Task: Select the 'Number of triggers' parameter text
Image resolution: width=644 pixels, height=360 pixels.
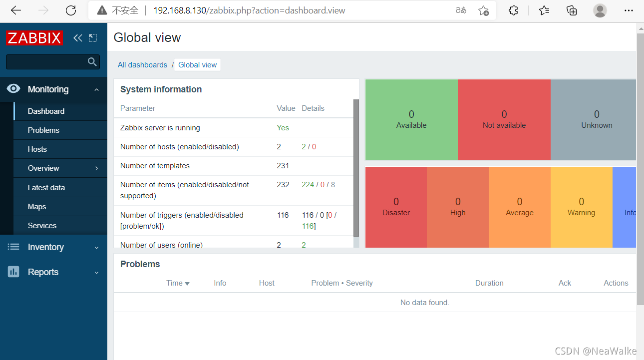Action: tap(182, 221)
